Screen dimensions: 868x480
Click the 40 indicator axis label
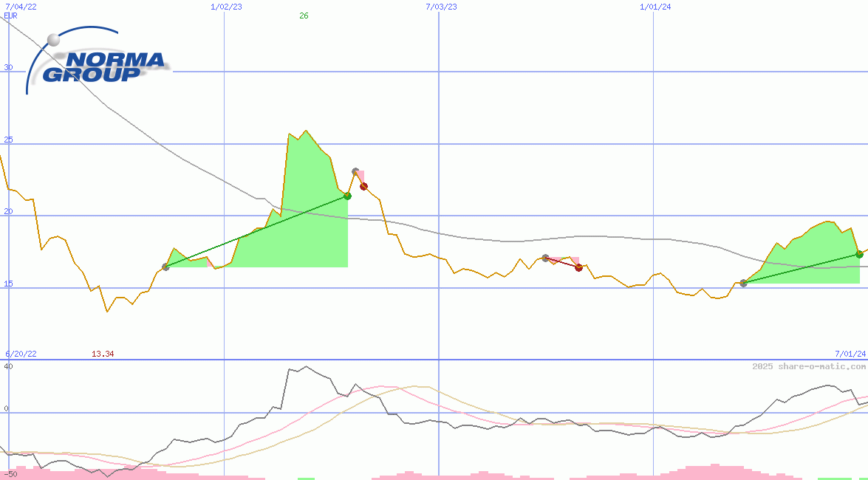(x=7, y=366)
